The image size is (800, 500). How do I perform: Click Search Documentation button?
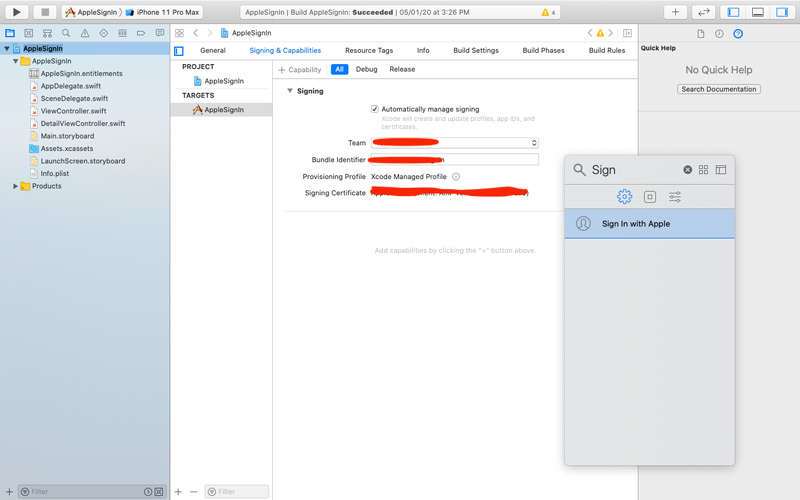[x=719, y=89]
